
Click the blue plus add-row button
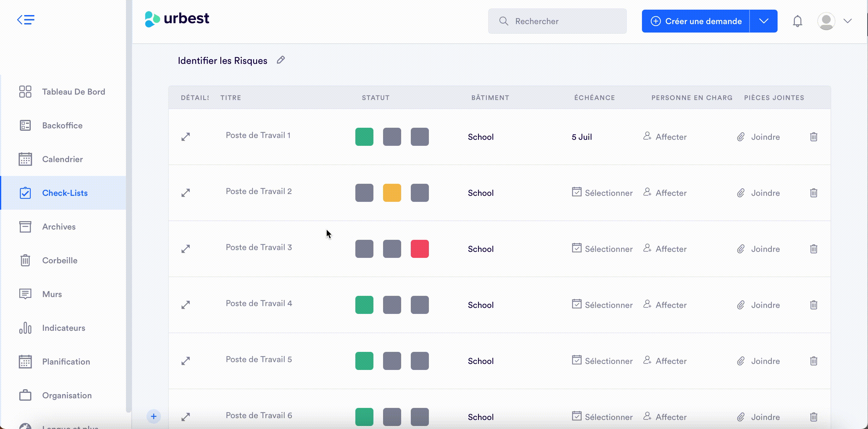click(154, 416)
